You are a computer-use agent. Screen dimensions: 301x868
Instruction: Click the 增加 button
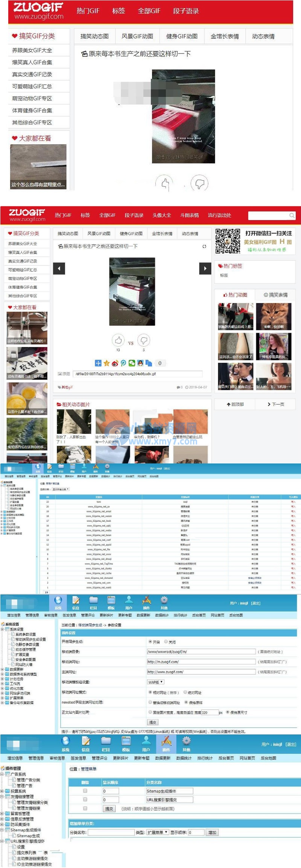(212, 832)
